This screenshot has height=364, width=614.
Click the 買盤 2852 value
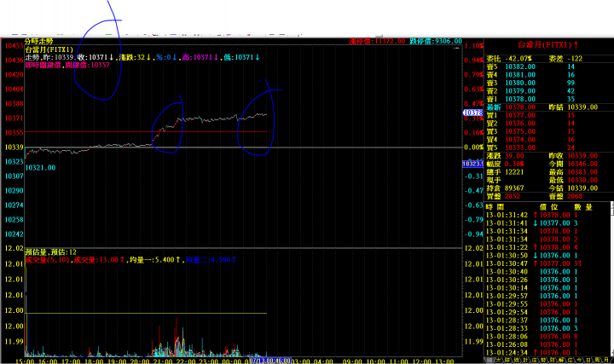(513, 196)
